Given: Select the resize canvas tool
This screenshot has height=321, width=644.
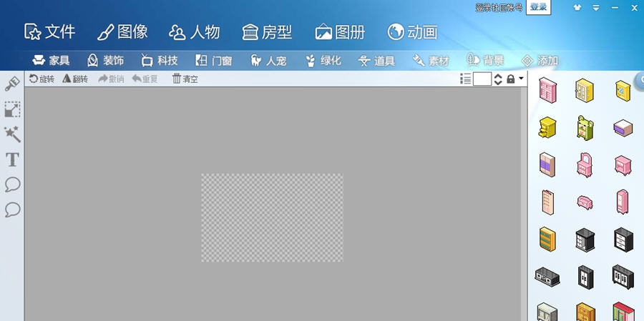Looking at the screenshot, I should point(12,109).
